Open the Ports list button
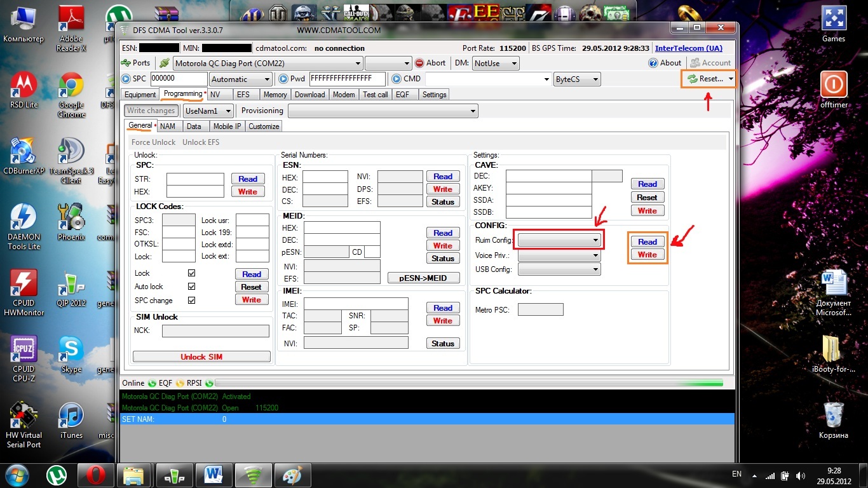868x488 pixels. (136, 63)
